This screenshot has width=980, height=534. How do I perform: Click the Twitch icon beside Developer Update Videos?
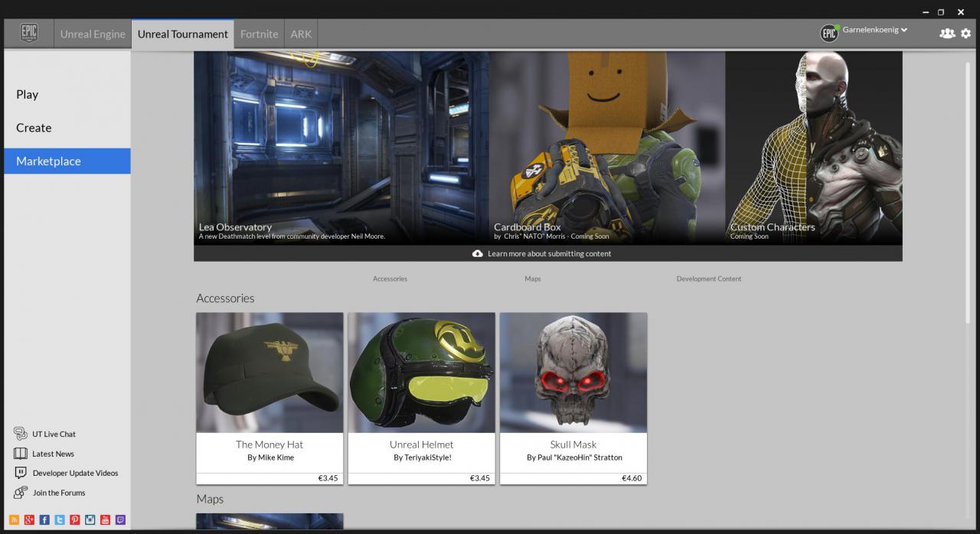click(21, 473)
